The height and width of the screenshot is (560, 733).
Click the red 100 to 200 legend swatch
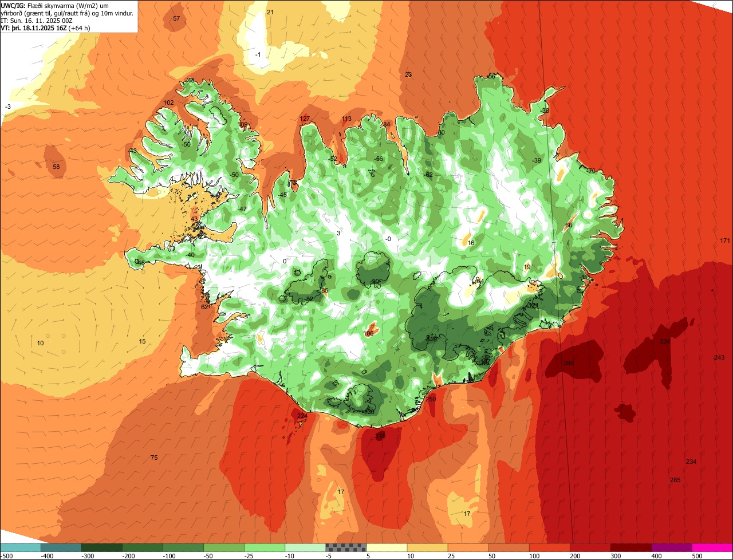pos(550,547)
